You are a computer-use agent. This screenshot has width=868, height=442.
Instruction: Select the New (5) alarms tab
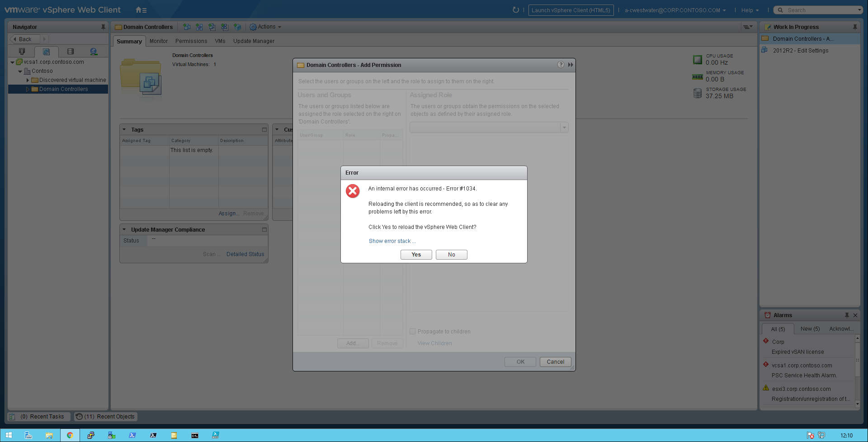coord(810,329)
